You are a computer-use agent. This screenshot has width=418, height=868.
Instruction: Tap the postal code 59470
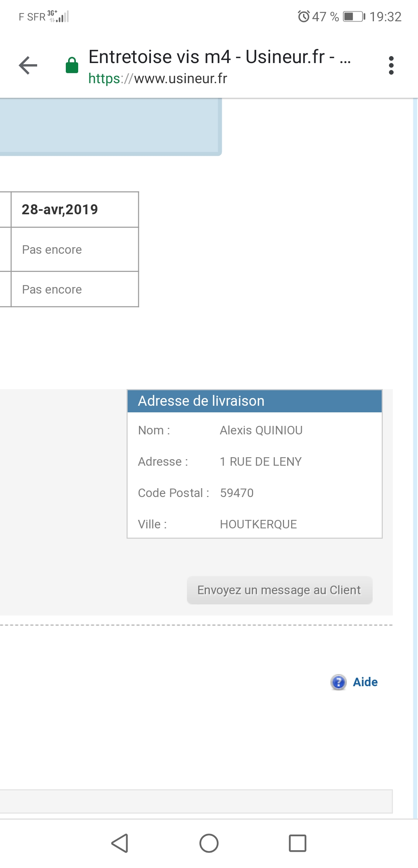237,493
